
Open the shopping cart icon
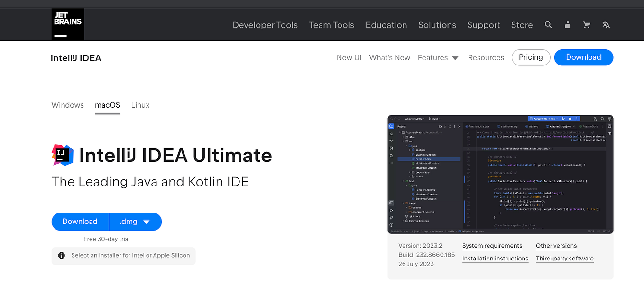[587, 25]
